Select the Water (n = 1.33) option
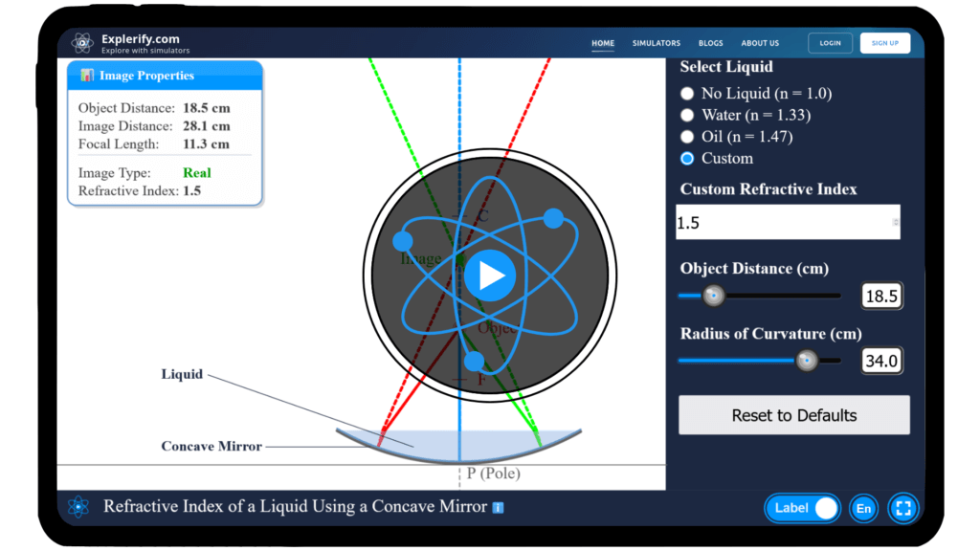Viewport: 980px width, 551px height. [686, 114]
